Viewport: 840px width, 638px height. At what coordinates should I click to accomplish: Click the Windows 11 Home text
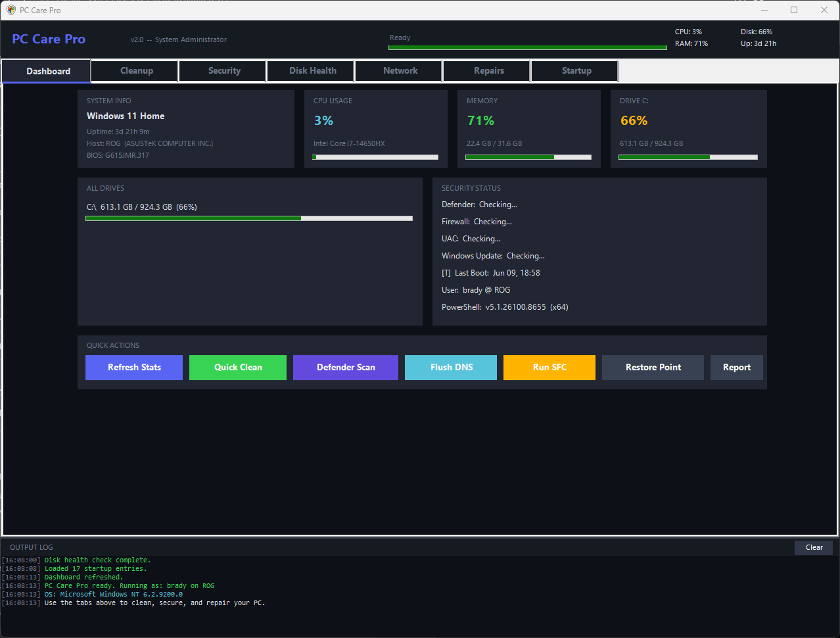point(126,116)
